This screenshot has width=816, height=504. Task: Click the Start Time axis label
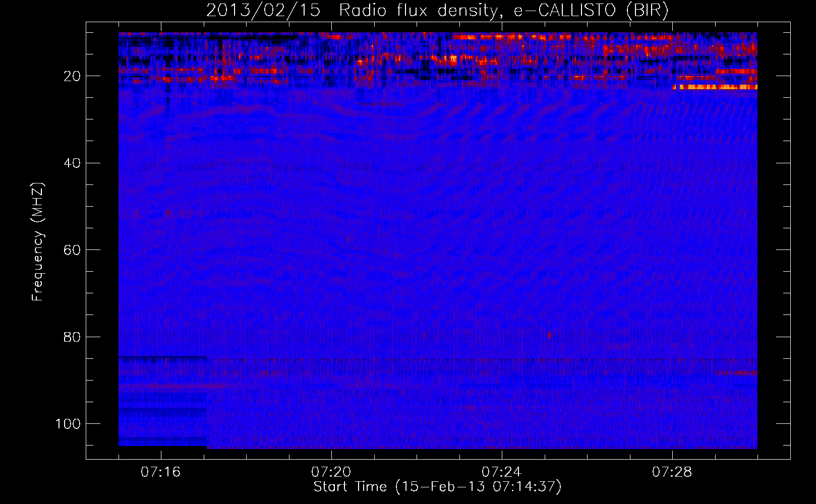click(437, 487)
